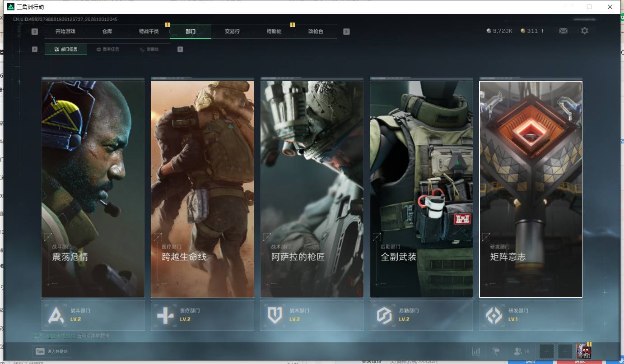Click the first empty teammate slot
This screenshot has width=624, height=364.
tap(546, 351)
